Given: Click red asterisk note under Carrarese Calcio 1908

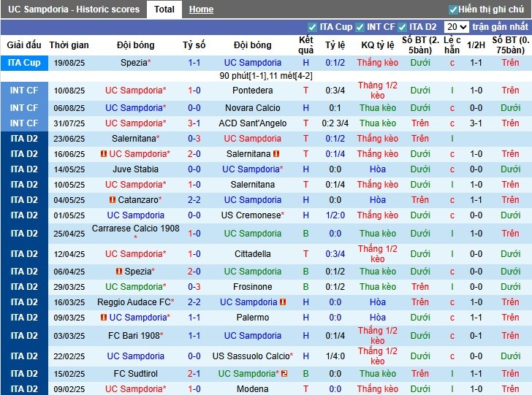Looking at the screenshot, I should (134, 239).
